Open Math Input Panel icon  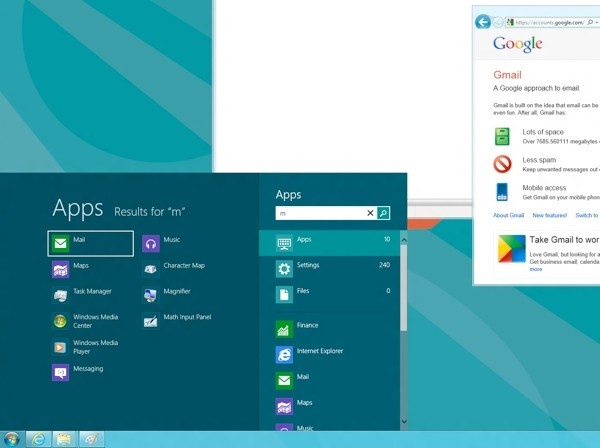coord(151,321)
